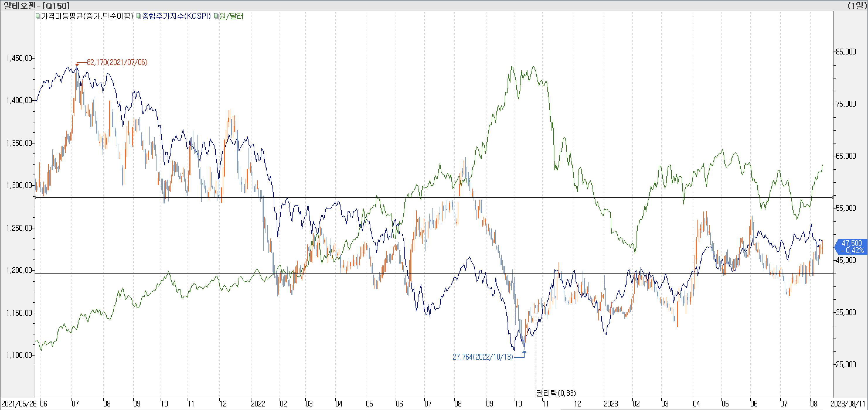Select the green 원/달러 legend label
The width and height of the screenshot is (868, 410).
pyautogui.click(x=231, y=16)
